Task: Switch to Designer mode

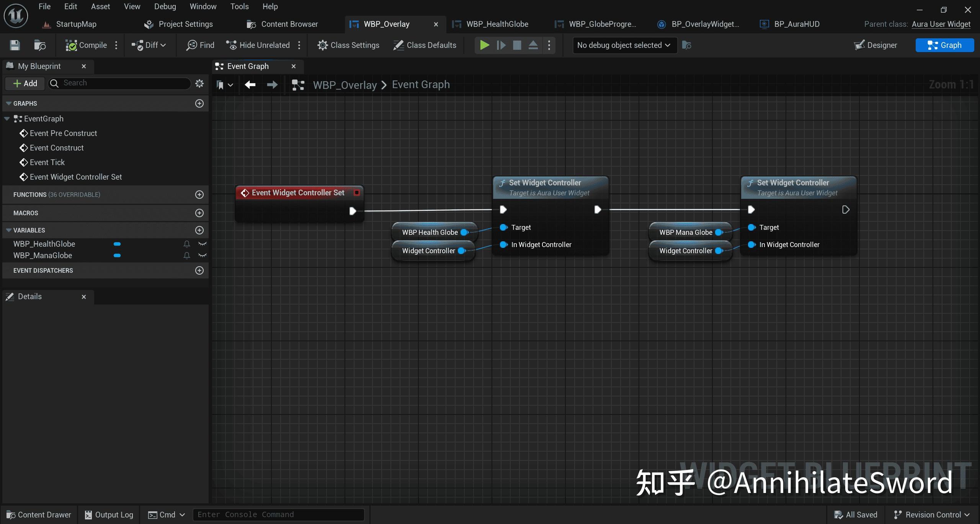Action: 876,45
